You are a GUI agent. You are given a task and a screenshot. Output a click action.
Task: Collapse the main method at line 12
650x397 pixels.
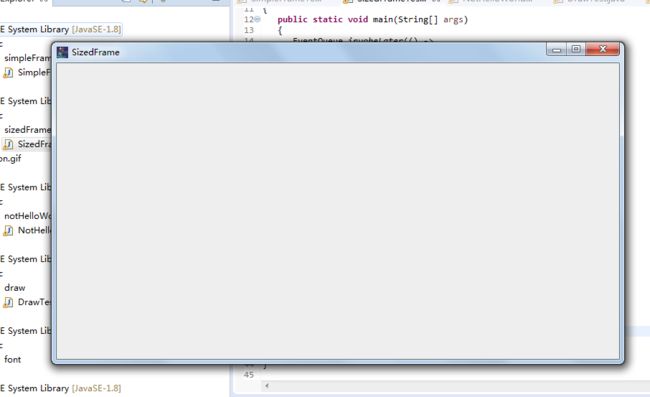(x=258, y=19)
